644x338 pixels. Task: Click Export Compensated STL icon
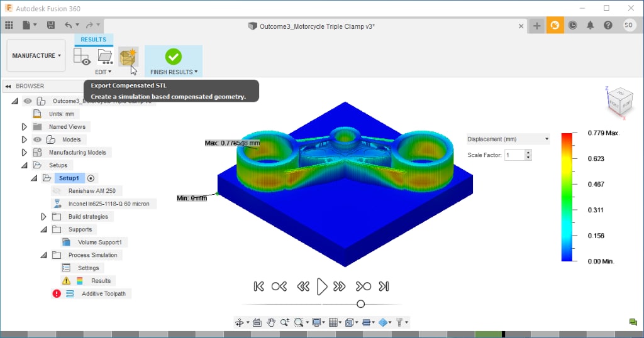click(x=128, y=57)
